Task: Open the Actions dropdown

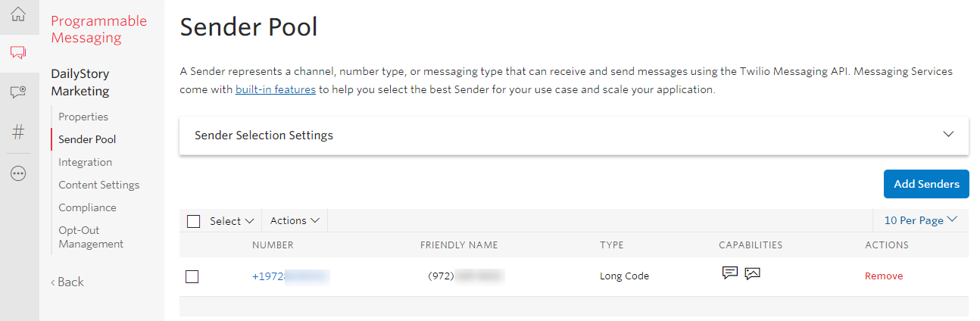Action: pos(295,221)
